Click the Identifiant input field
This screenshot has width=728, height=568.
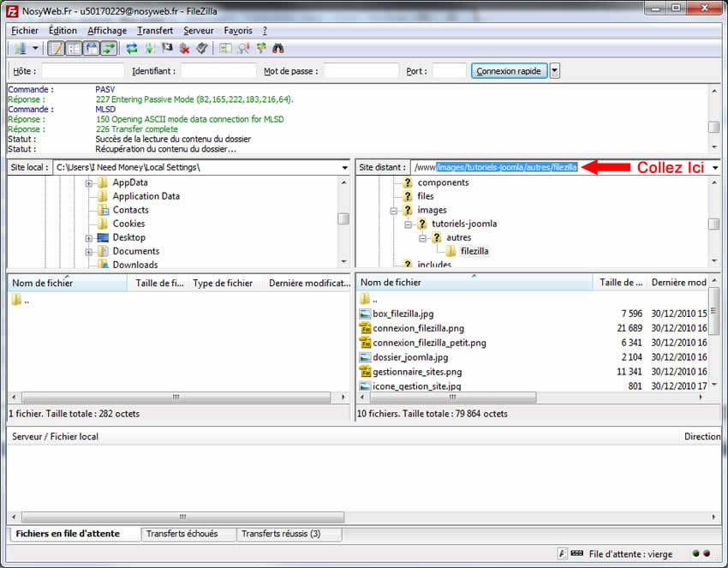218,70
